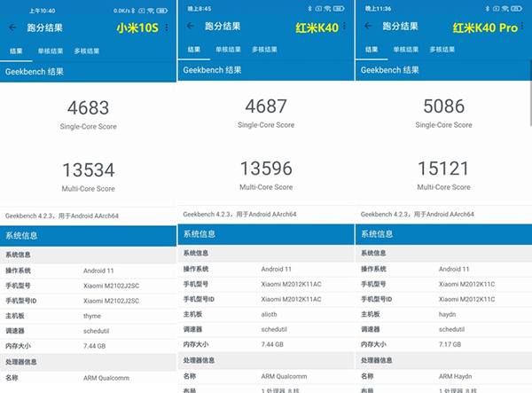Open 多核结果 tab on K40 Pro screen
Screen dimensions: 532x393
click(443, 50)
